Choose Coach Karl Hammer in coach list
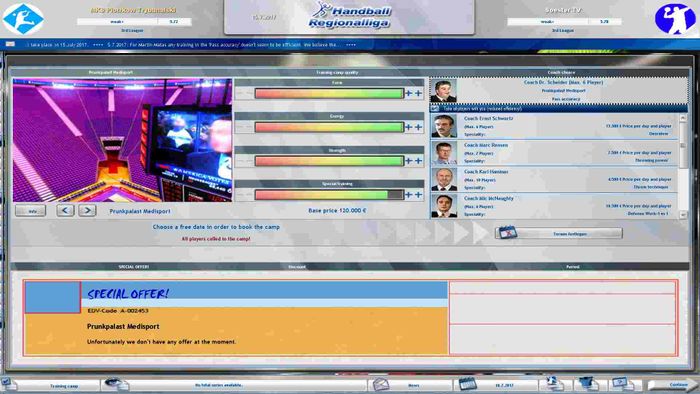This screenshot has width=700, height=394. [554, 179]
